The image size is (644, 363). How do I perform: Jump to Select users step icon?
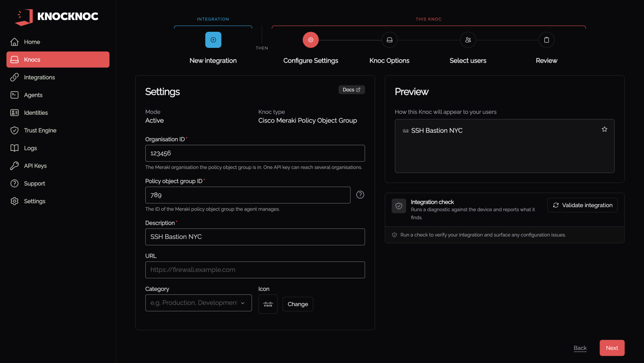468,40
